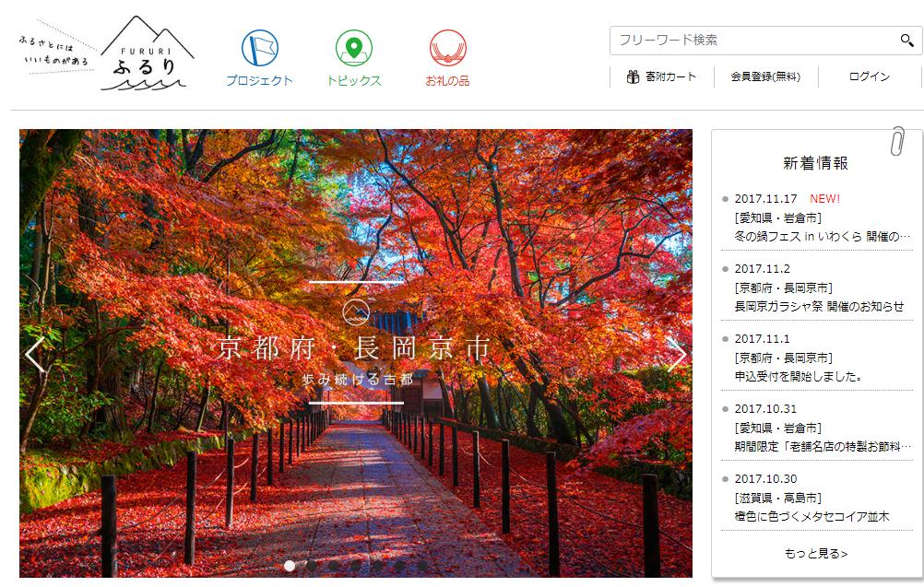Select the white active carousel dot
924x587 pixels.
click(290, 566)
